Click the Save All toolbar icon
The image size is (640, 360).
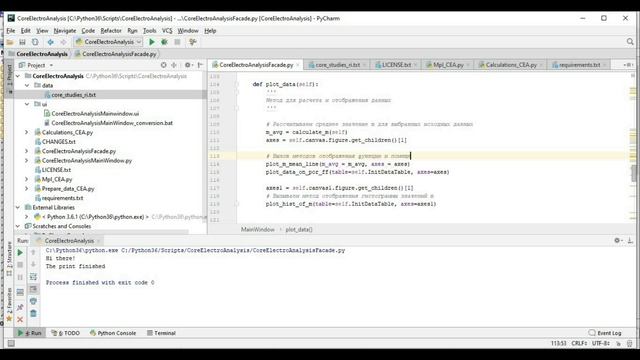[22, 42]
